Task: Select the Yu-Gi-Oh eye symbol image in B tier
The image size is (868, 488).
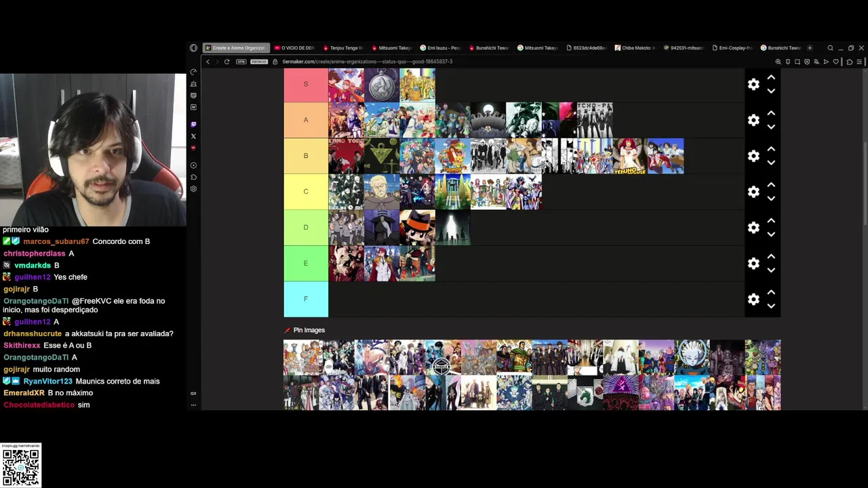Action: point(382,156)
